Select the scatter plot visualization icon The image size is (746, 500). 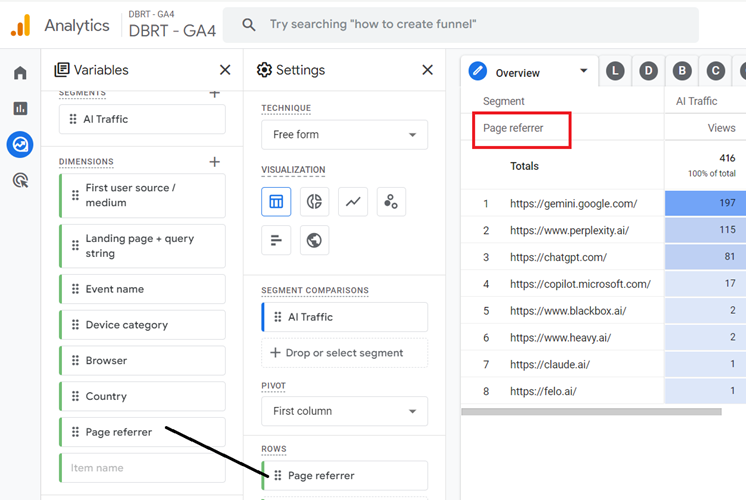(391, 202)
